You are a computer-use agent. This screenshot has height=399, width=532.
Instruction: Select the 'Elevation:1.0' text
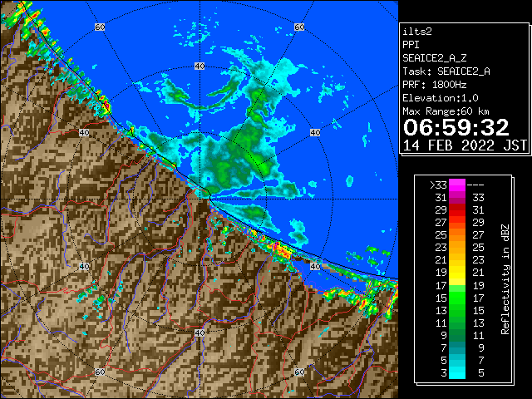pyautogui.click(x=441, y=98)
